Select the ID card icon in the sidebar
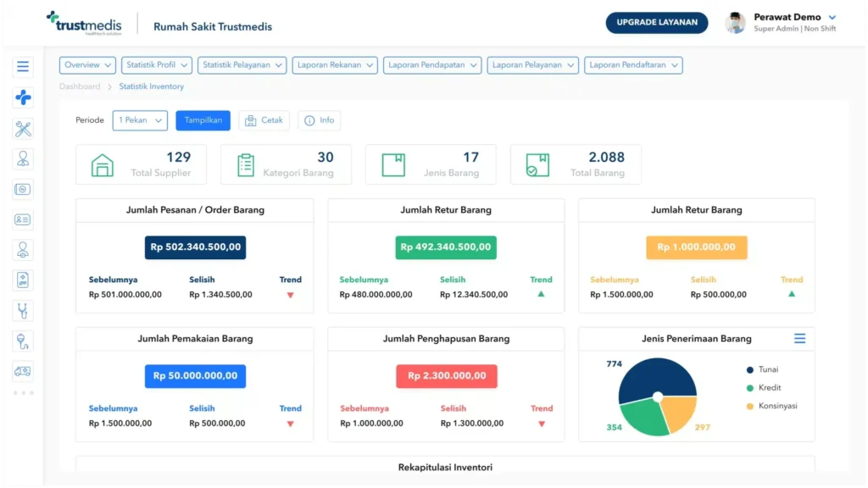 (23, 219)
